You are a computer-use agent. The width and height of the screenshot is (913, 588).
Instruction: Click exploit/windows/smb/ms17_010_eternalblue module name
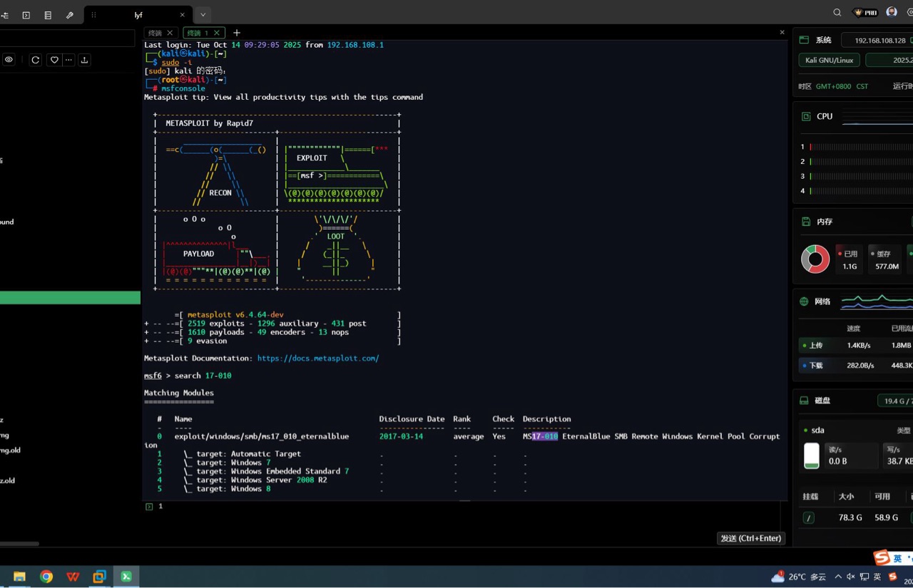(262, 436)
